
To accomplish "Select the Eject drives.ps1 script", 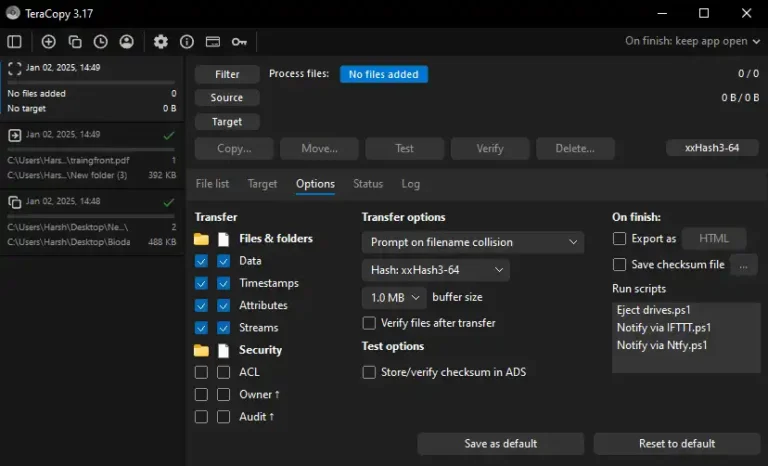I will tap(653, 310).
